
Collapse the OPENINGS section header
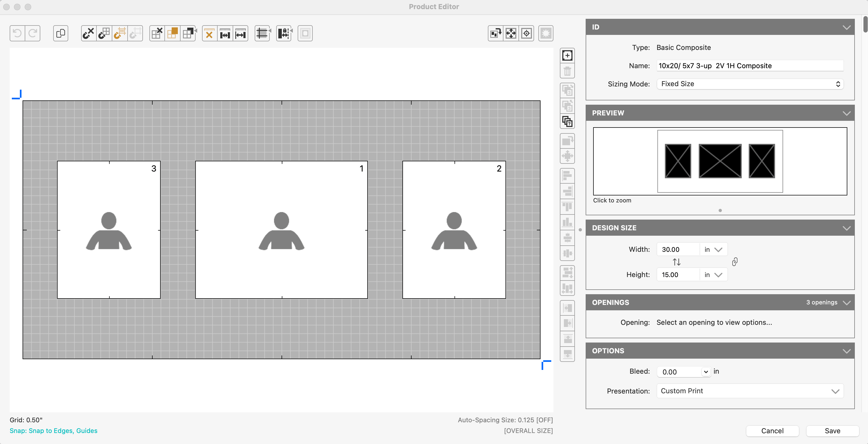[847, 302]
